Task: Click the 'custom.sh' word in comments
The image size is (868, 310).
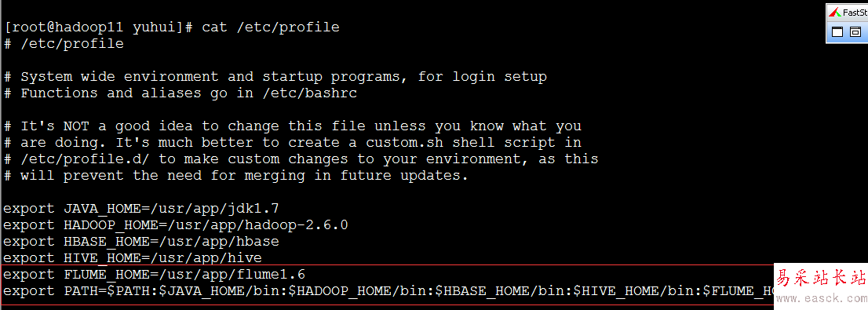Action: (404, 142)
